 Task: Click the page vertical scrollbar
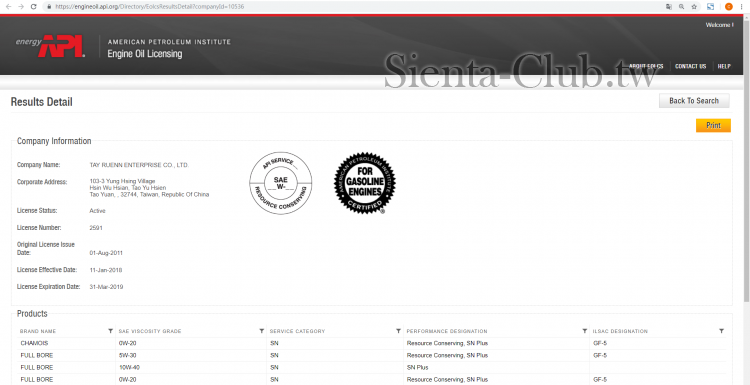tap(747, 158)
